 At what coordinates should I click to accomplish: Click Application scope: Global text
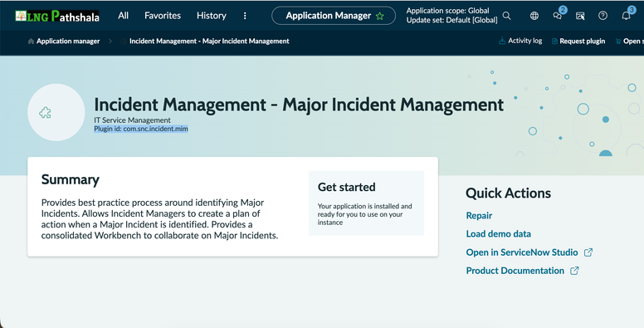tap(447, 11)
